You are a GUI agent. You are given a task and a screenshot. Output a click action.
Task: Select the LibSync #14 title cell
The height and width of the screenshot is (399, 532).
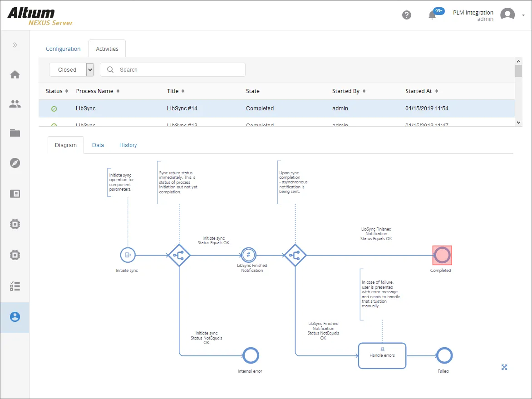tap(182, 108)
